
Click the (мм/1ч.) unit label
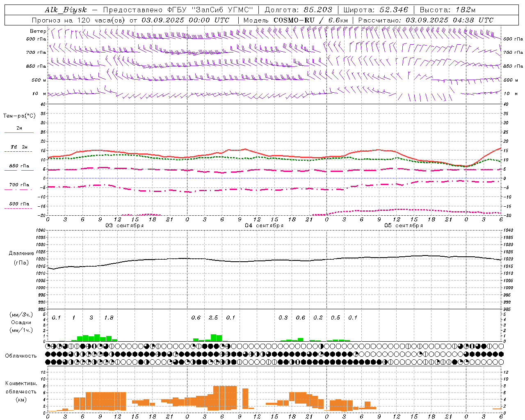[21, 330]
